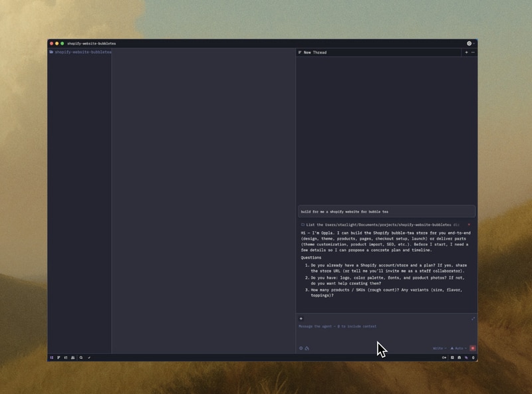This screenshot has height=394, width=532.
Task: Click the New Thread title tab
Action: coord(315,52)
